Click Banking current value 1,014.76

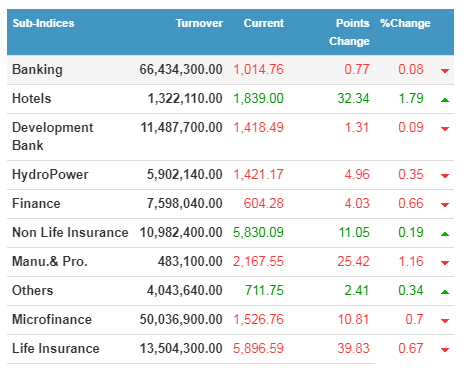(x=258, y=70)
